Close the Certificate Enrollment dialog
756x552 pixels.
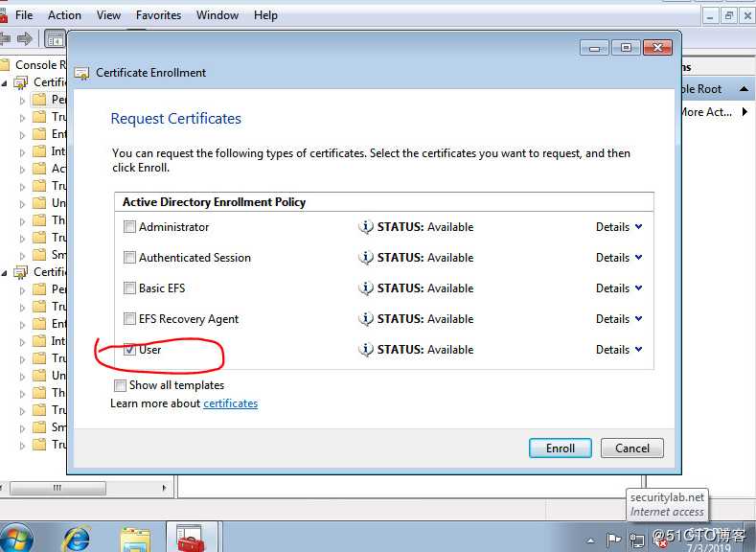[x=657, y=47]
